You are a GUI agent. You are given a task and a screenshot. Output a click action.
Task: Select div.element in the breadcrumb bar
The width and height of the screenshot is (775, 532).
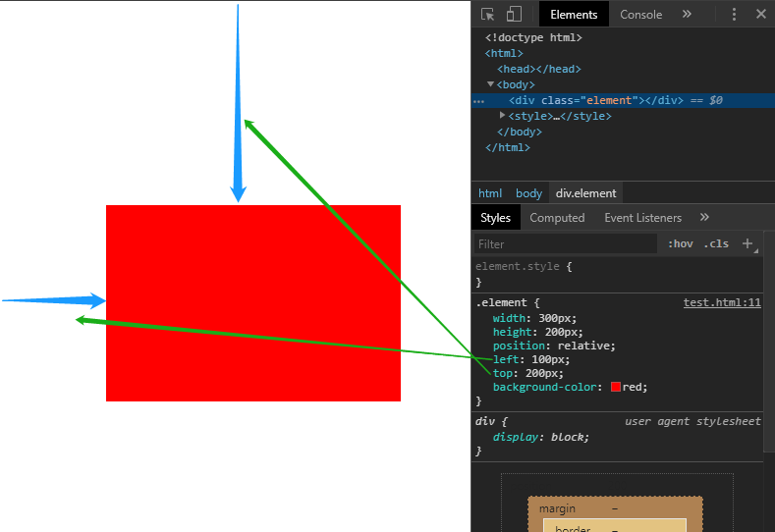point(585,193)
